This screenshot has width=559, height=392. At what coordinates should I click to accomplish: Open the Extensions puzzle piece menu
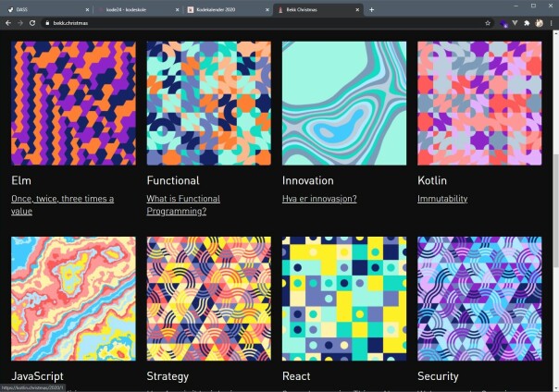pyautogui.click(x=527, y=23)
